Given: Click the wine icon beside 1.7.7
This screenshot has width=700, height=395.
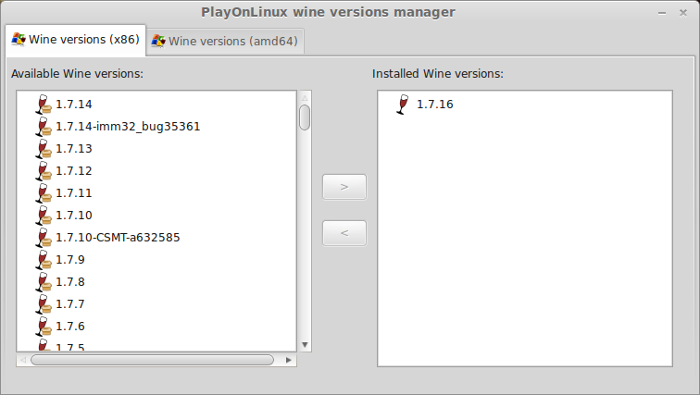Looking at the screenshot, I should click(x=43, y=304).
